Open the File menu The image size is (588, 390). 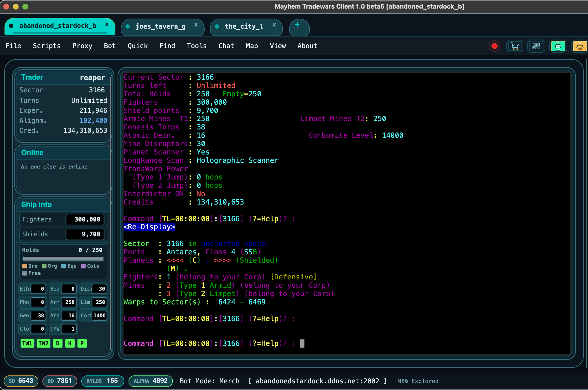coord(13,46)
